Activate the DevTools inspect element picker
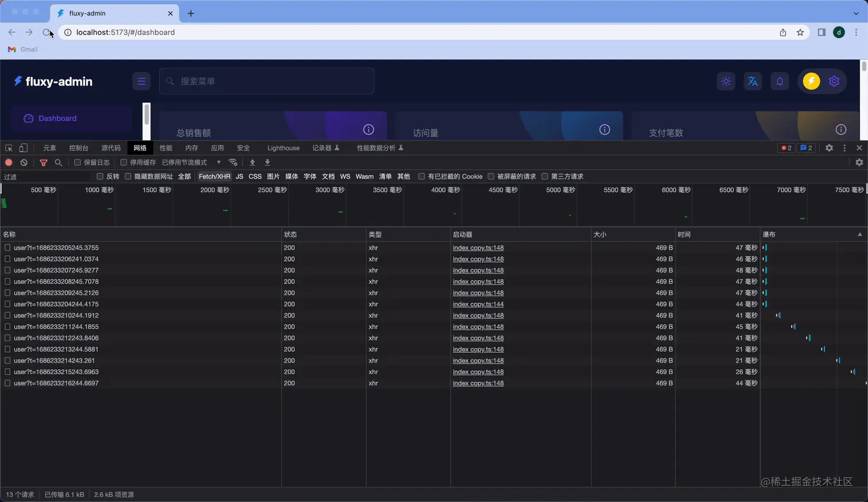This screenshot has width=868, height=502. (x=9, y=148)
